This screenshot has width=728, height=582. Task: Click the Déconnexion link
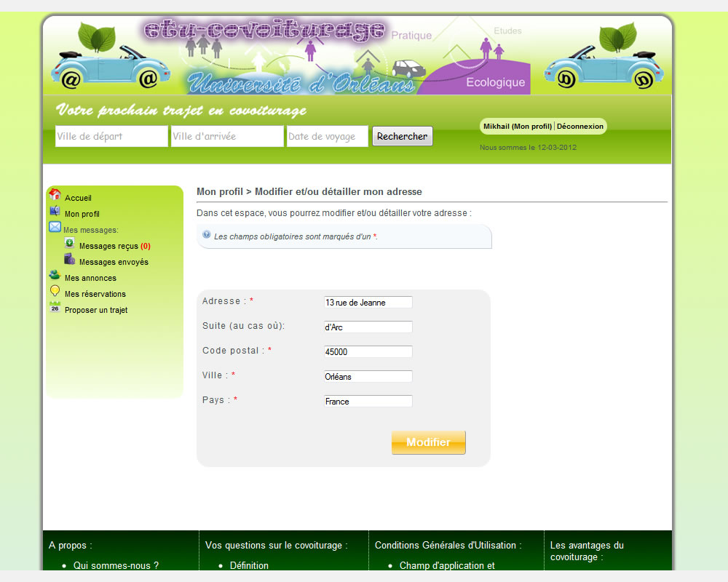coord(580,127)
